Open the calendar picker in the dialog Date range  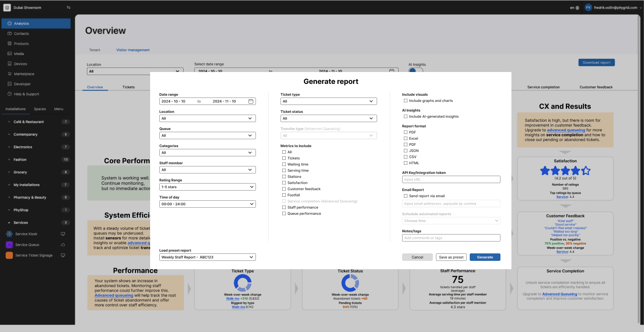pos(251,101)
